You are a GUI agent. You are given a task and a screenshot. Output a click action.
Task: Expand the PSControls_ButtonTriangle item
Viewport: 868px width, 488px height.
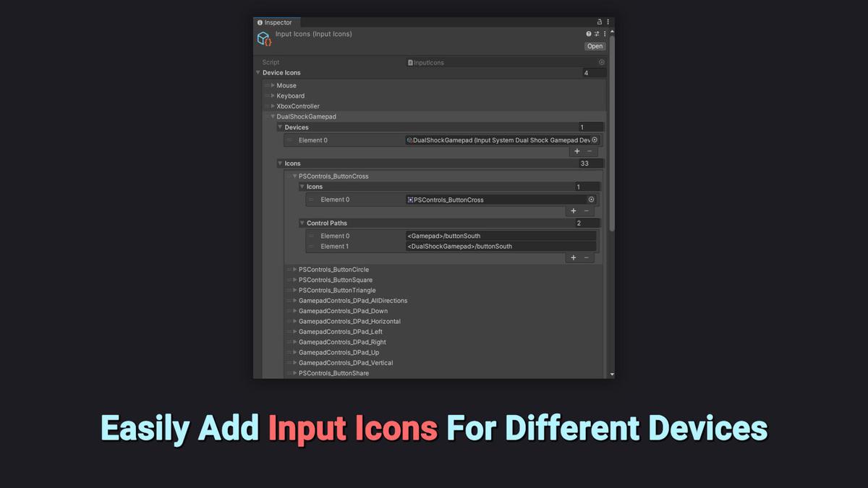(x=295, y=291)
